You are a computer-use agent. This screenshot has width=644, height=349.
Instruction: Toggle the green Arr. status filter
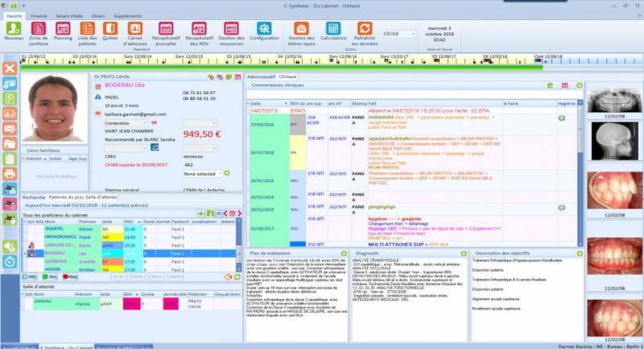point(50,276)
